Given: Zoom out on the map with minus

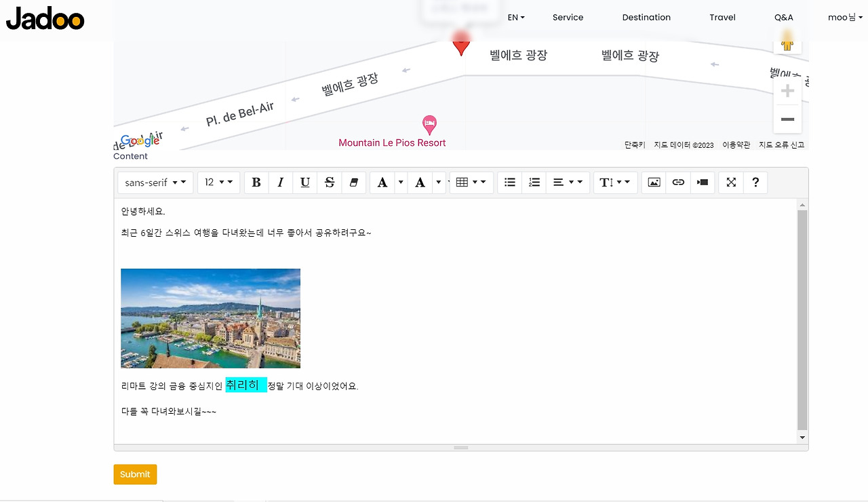Looking at the screenshot, I should click(x=787, y=119).
